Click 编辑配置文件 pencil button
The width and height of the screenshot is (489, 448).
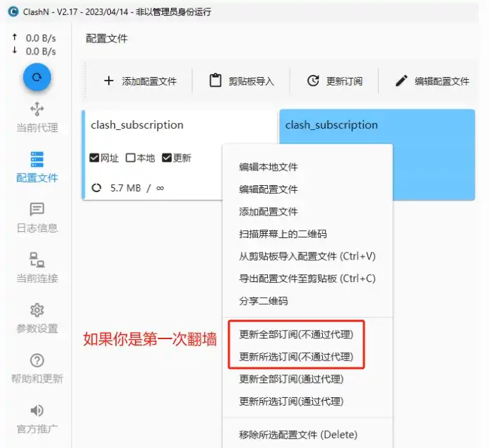point(432,81)
